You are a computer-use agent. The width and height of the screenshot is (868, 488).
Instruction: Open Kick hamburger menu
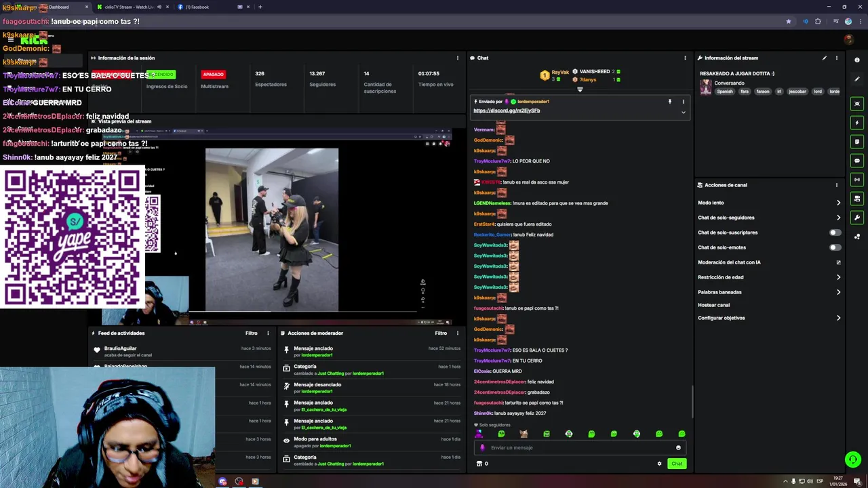pyautogui.click(x=10, y=41)
